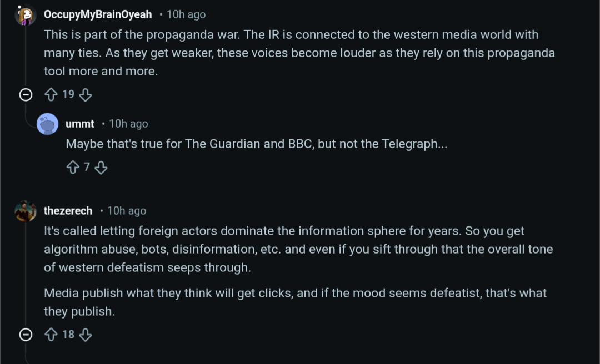Go to thezerech's user profile
Screen dimensions: 600x364
coord(68,211)
